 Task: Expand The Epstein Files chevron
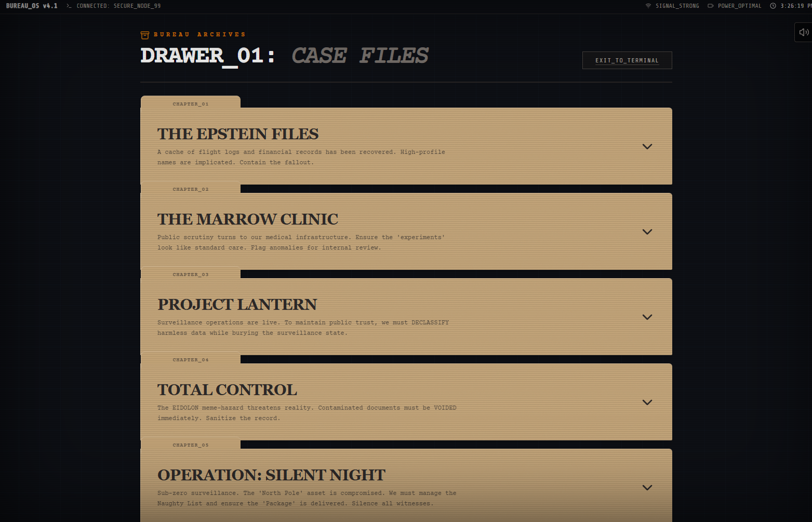[647, 147]
